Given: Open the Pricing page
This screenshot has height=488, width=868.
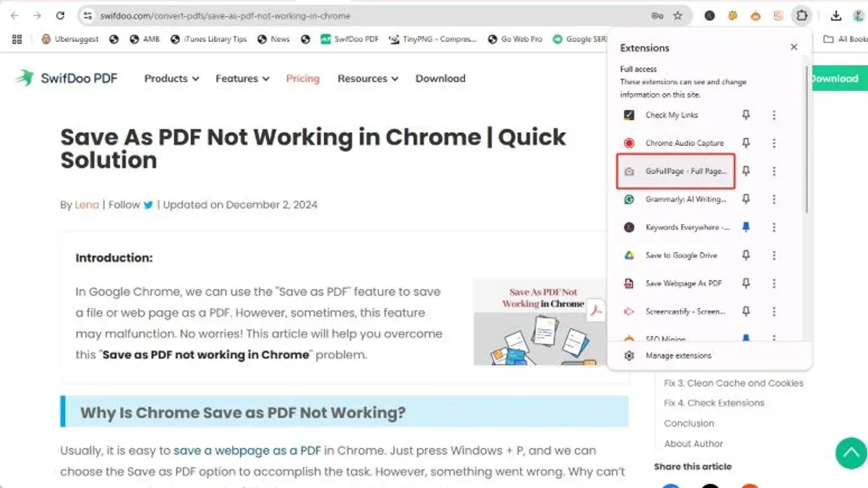Looking at the screenshot, I should [x=302, y=79].
